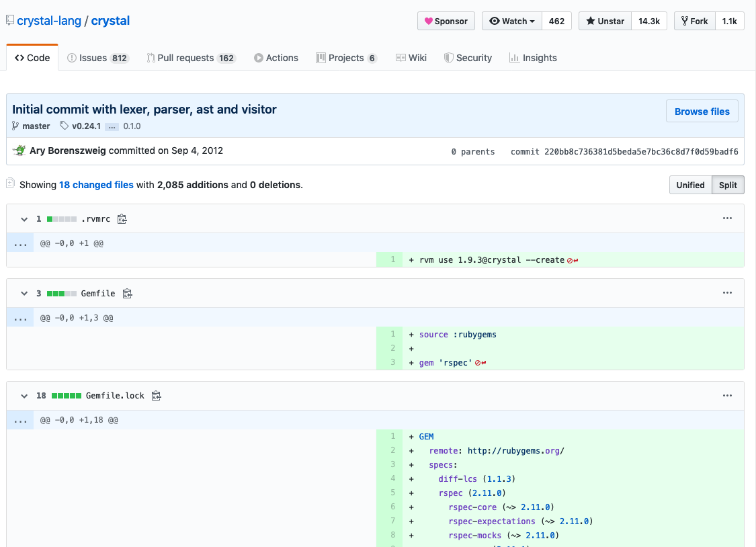Switch to the Code tab
This screenshot has height=547, width=756.
tap(32, 58)
